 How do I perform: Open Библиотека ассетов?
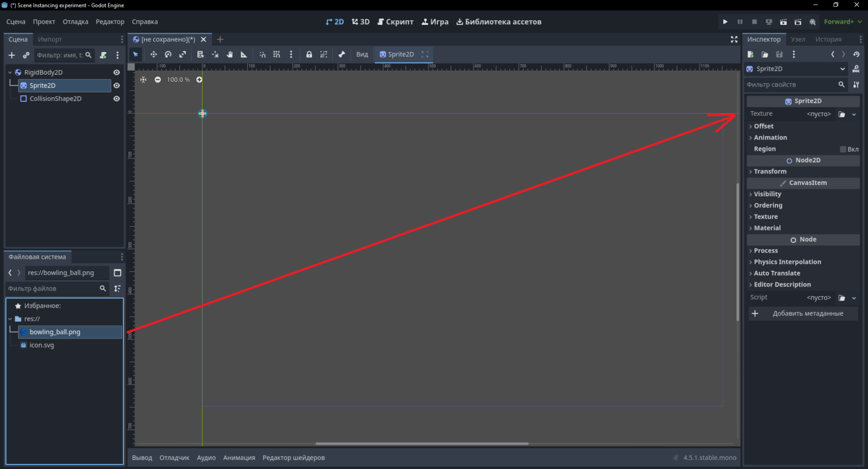pyautogui.click(x=499, y=22)
